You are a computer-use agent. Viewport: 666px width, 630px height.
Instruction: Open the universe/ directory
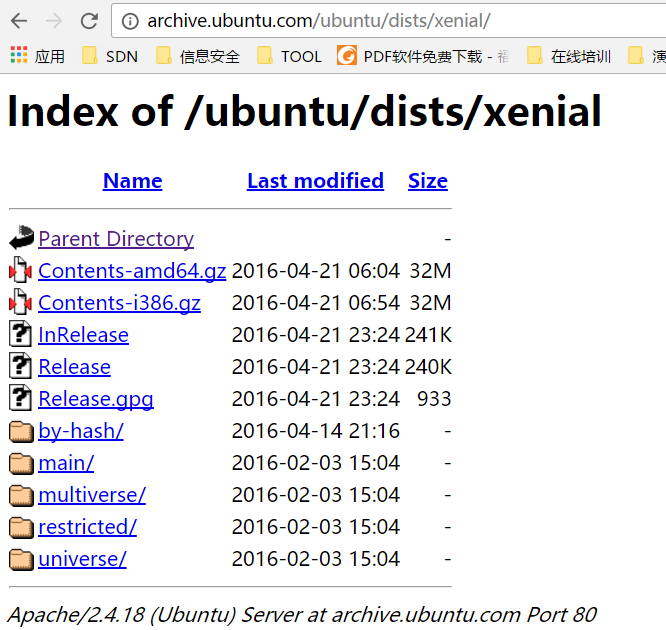click(x=82, y=559)
